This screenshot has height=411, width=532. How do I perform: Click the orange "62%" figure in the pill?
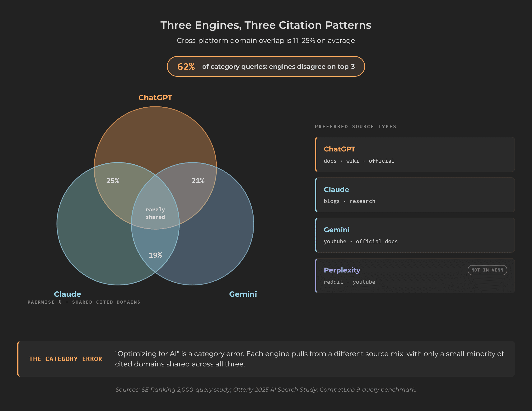(x=186, y=67)
